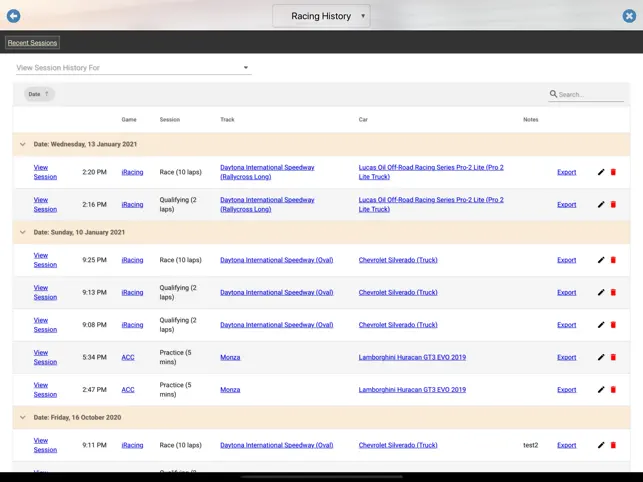Open the View Session History For dropdown
Screen dimensions: 643x482
click(x=134, y=68)
